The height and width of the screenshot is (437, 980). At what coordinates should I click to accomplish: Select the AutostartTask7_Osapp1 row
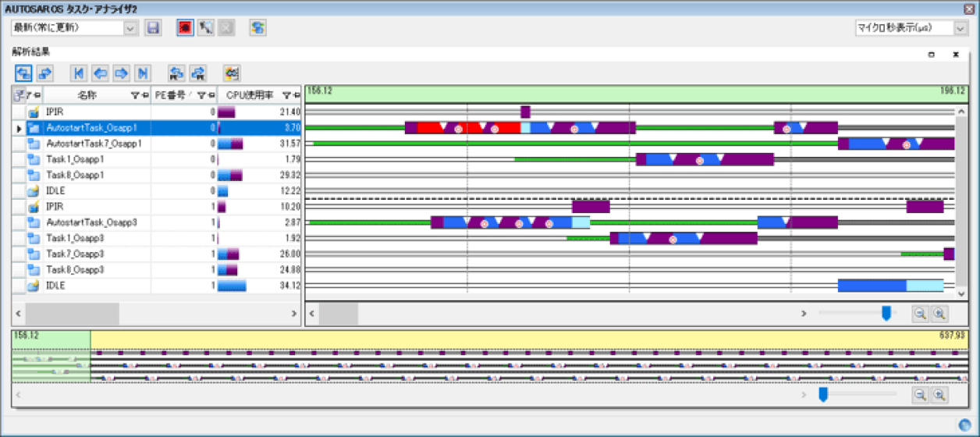point(94,144)
